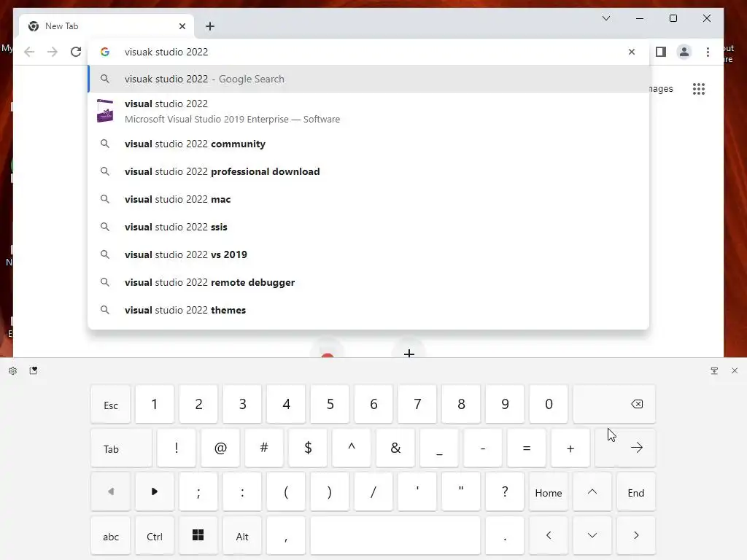
Task: Tap the right-arrow tab key beside plus
Action: [625, 448]
